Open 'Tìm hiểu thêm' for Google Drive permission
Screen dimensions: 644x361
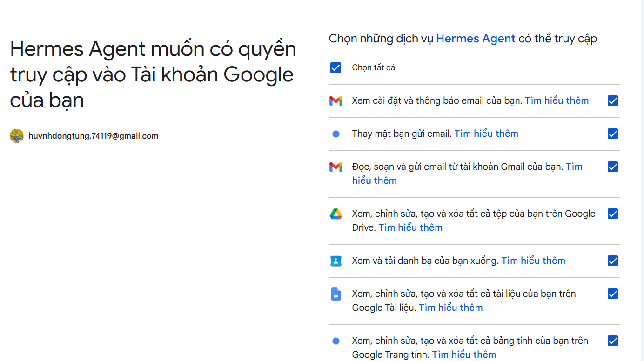(x=410, y=227)
